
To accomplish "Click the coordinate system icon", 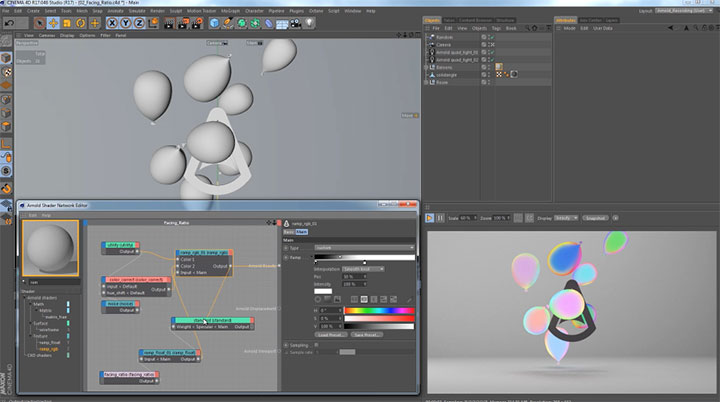I will pyautogui.click(x=153, y=23).
